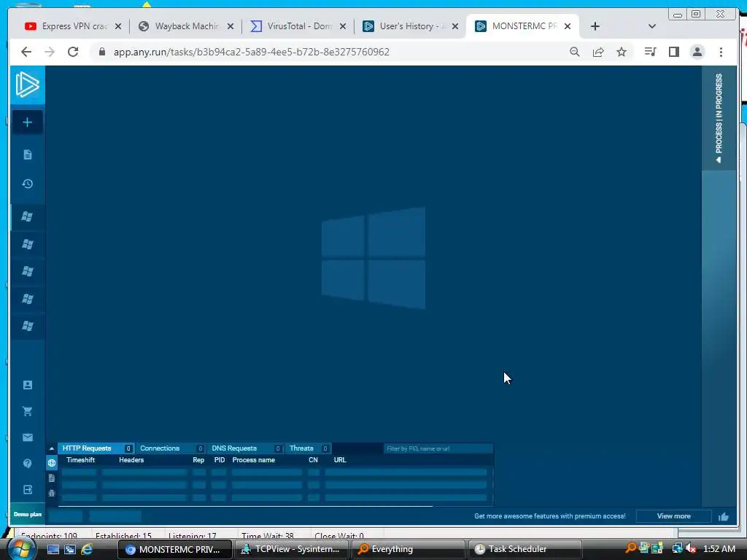The width and height of the screenshot is (747, 560).
Task: Click the PID column header
Action: [x=219, y=460]
